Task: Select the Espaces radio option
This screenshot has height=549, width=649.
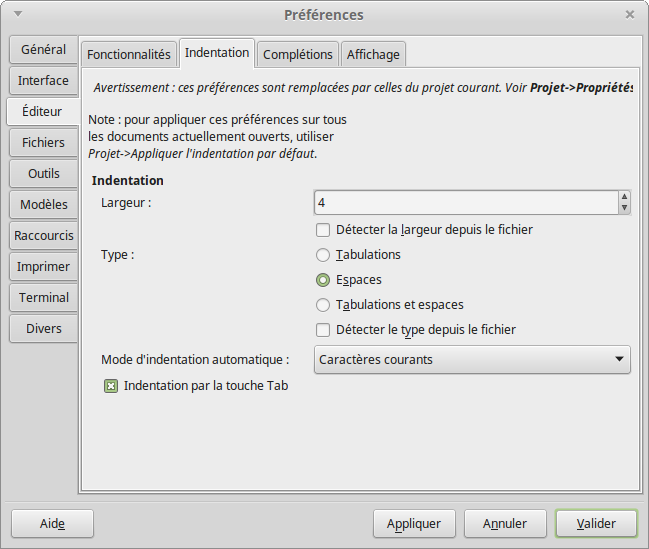Action: point(323,280)
